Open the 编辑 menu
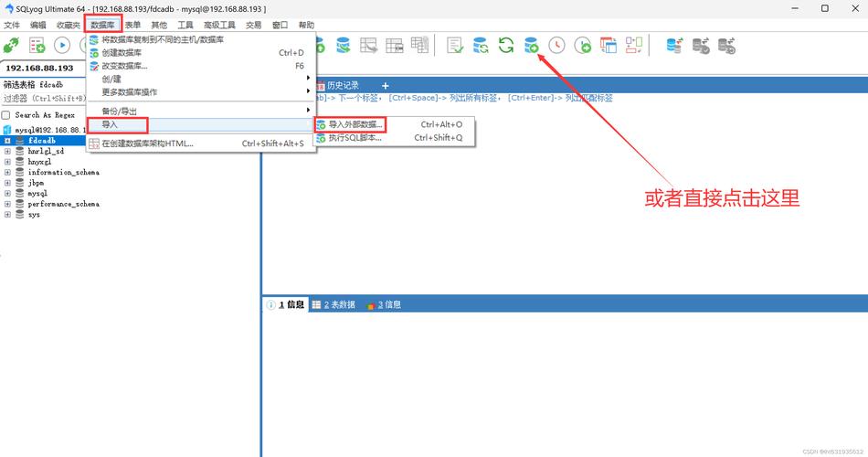 [38, 25]
